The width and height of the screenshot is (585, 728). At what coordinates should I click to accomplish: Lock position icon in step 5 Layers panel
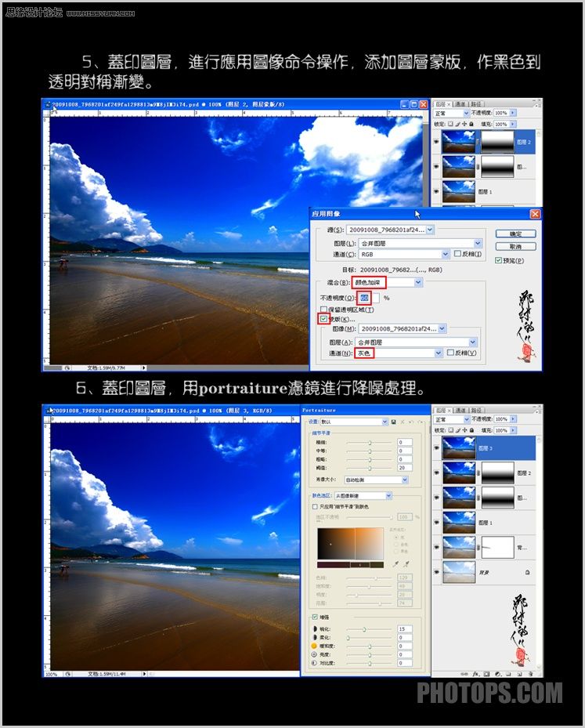(x=464, y=124)
